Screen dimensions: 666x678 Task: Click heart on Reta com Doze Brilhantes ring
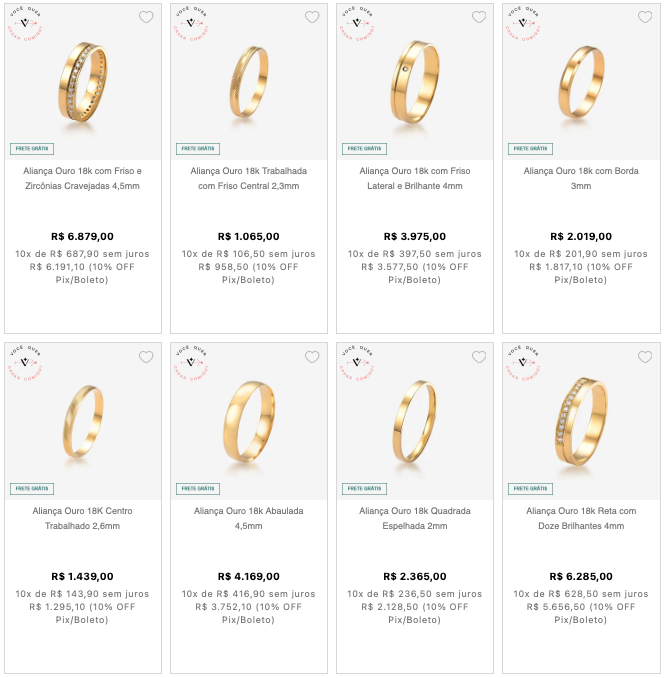[x=645, y=357]
